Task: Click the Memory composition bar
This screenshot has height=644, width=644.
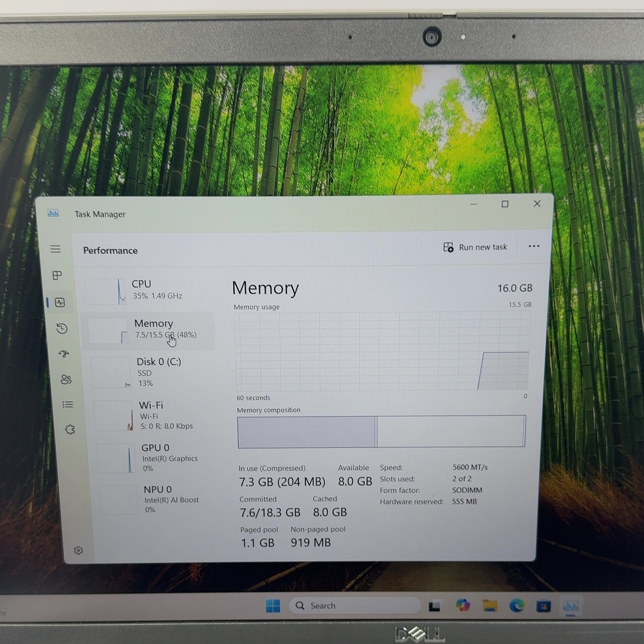Action: click(382, 431)
